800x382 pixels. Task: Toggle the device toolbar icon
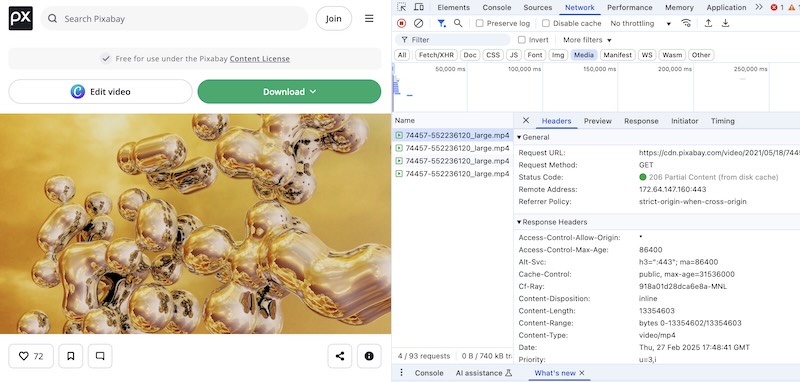pyautogui.click(x=419, y=7)
